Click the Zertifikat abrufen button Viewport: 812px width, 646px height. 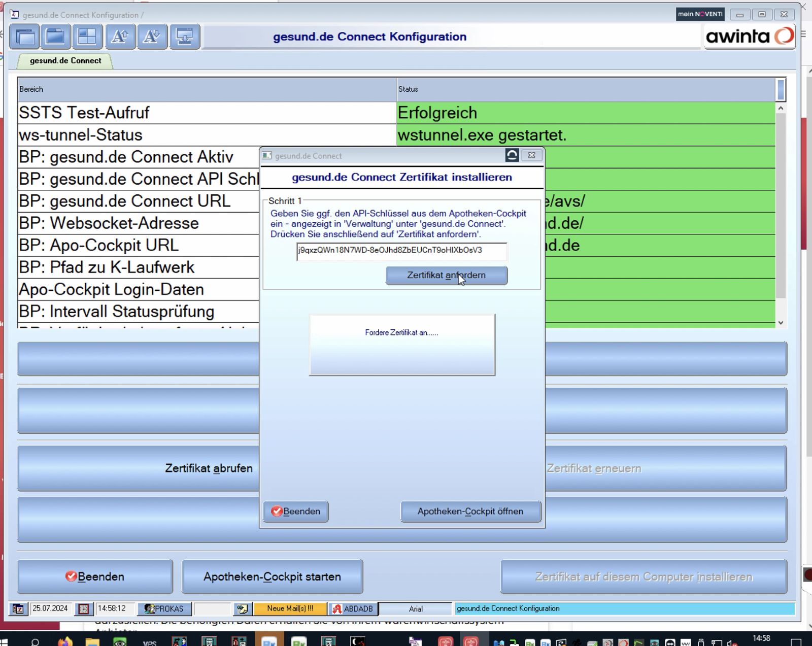(209, 468)
